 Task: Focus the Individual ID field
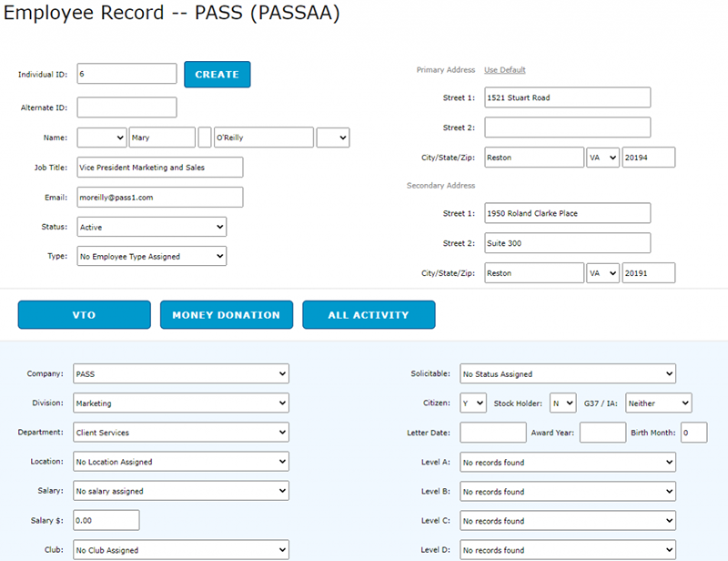coord(126,74)
